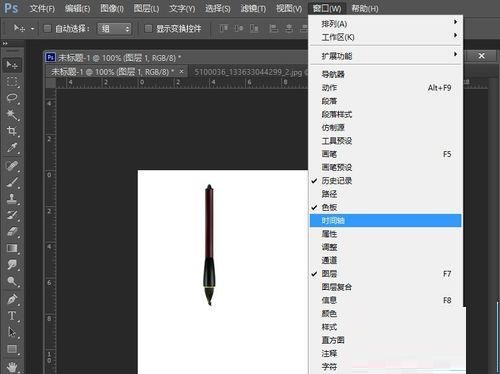Toggle 色板 panel in window menu

pyautogui.click(x=386, y=207)
